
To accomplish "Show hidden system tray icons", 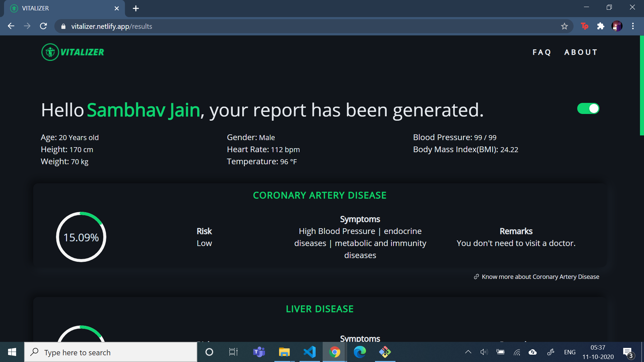I will click(468, 352).
